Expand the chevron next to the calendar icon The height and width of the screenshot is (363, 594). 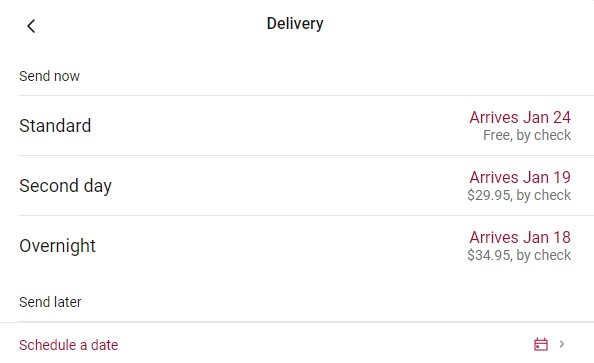562,344
